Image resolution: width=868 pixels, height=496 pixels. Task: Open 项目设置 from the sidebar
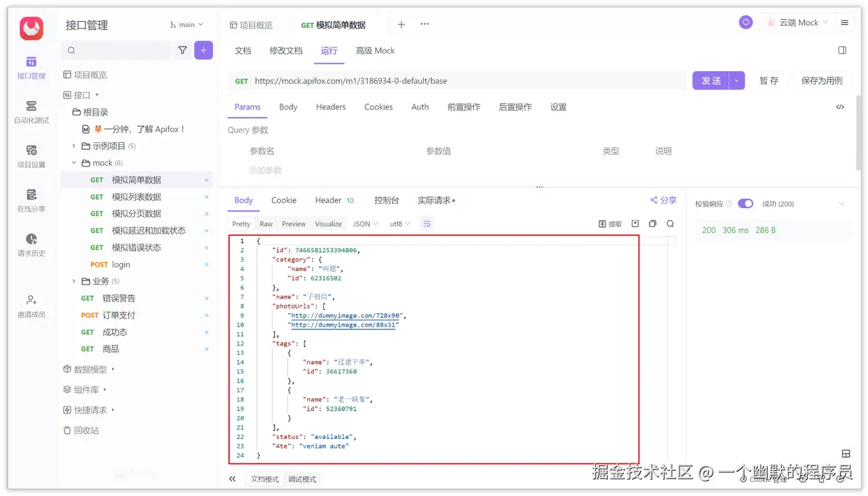click(x=31, y=157)
